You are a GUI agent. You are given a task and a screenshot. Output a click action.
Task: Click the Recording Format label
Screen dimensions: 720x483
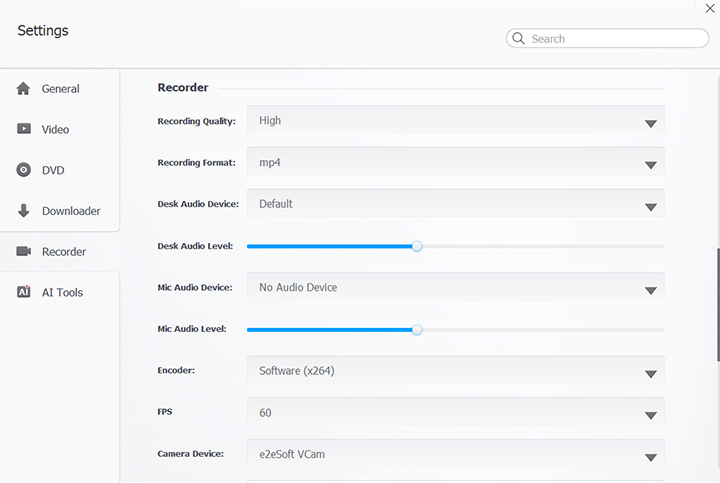(197, 163)
